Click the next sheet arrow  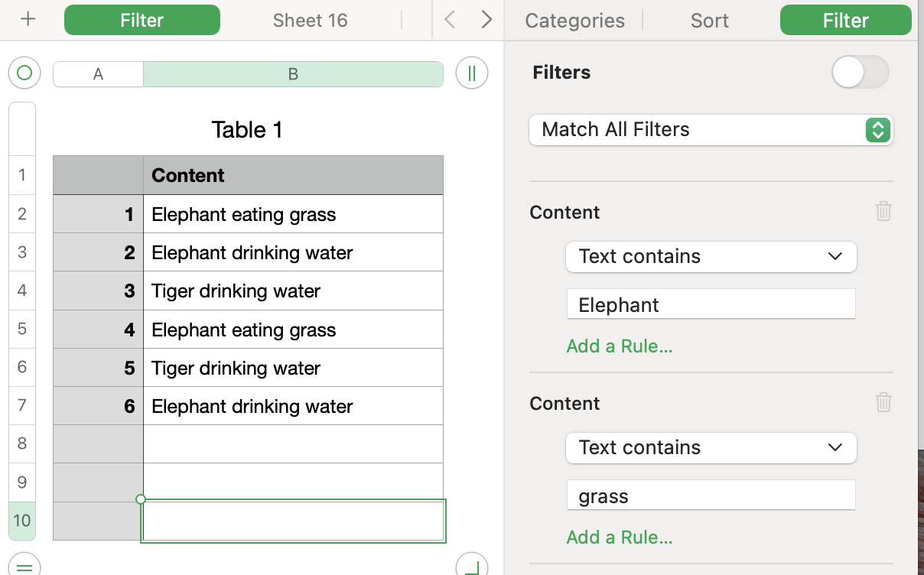click(486, 20)
